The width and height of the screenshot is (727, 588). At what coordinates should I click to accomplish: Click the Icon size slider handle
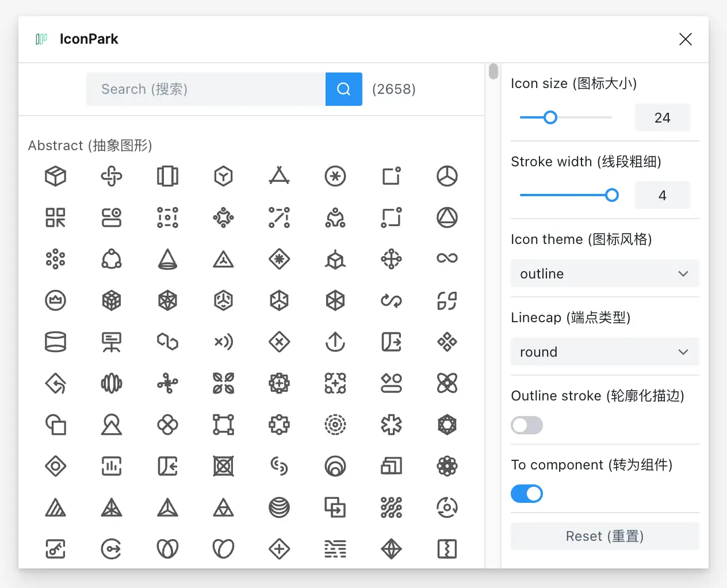coord(550,117)
